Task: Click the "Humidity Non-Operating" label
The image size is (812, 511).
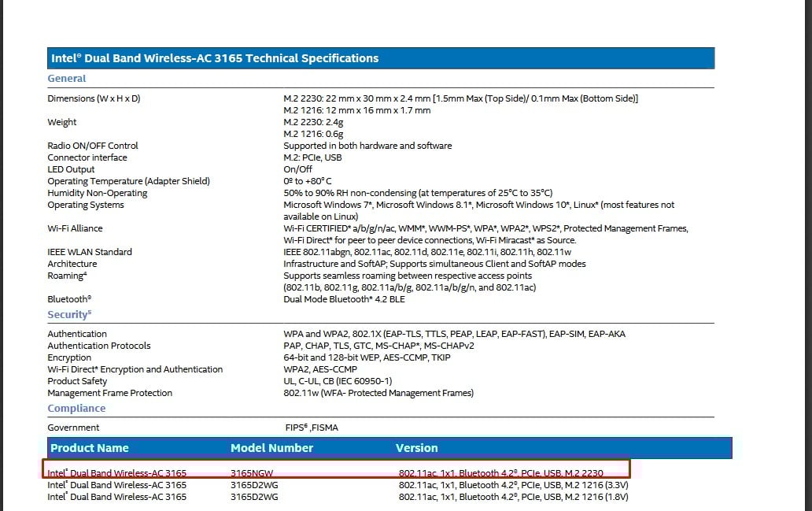Action: (x=98, y=194)
